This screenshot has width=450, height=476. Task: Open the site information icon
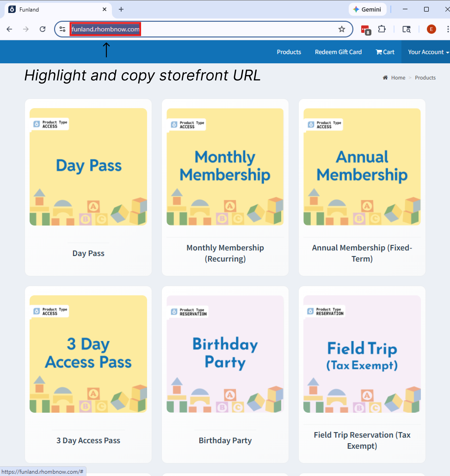pyautogui.click(x=62, y=29)
